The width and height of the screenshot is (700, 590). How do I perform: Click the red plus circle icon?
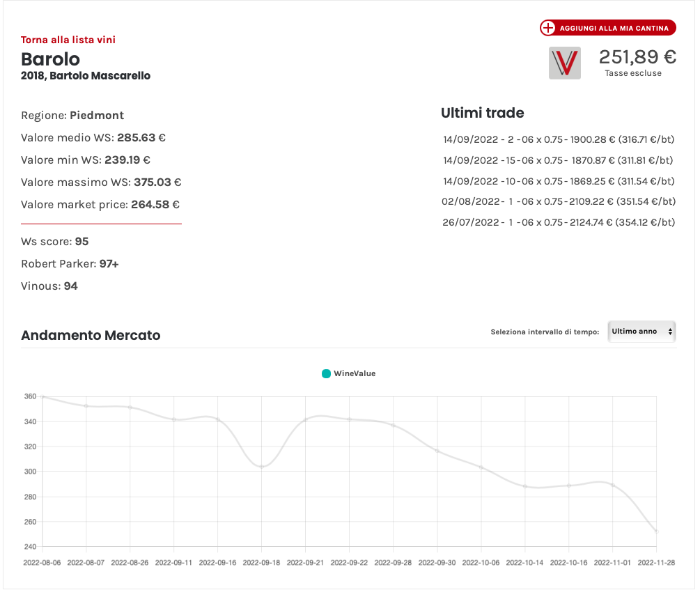547,28
